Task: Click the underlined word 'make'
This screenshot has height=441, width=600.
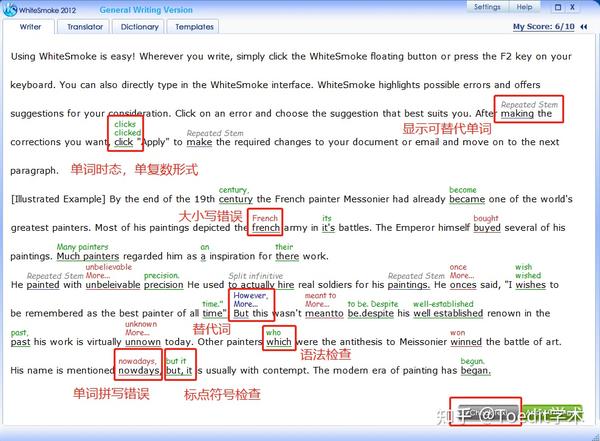Action: point(199,142)
